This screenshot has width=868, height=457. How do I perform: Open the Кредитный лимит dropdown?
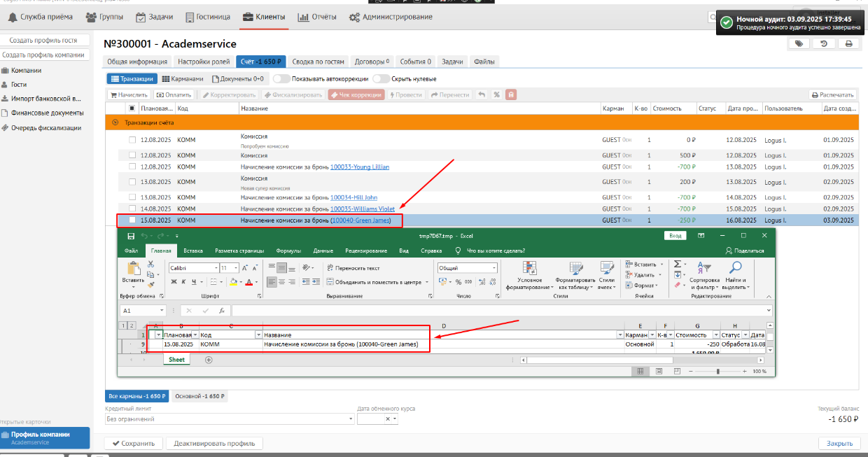coord(351,419)
